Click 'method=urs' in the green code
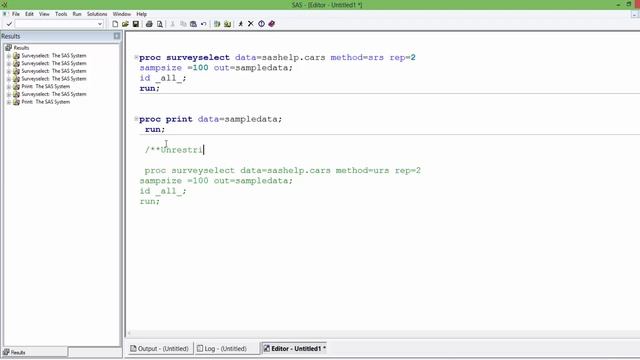This screenshot has width=640, height=360. click(362, 171)
